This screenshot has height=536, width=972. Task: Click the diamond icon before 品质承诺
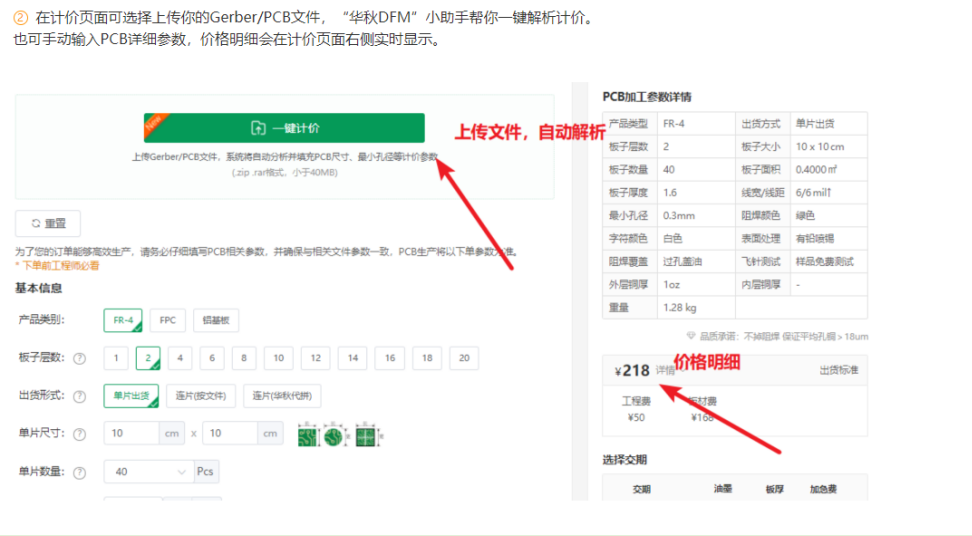coord(691,336)
